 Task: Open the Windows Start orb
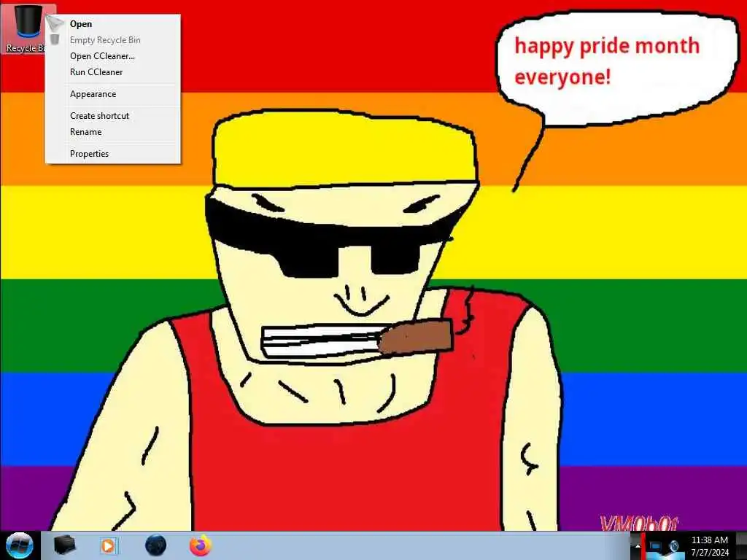pos(20,545)
